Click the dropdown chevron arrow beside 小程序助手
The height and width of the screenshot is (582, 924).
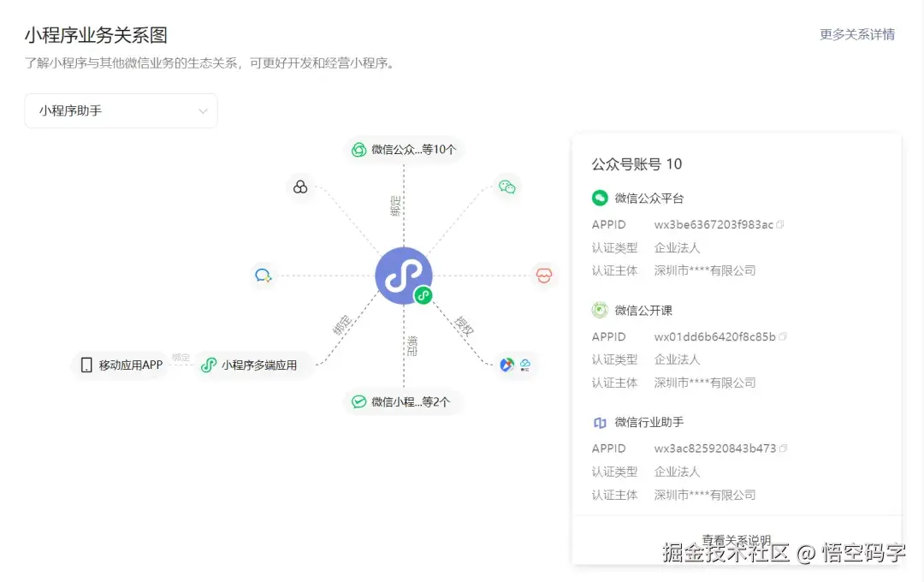click(x=203, y=111)
